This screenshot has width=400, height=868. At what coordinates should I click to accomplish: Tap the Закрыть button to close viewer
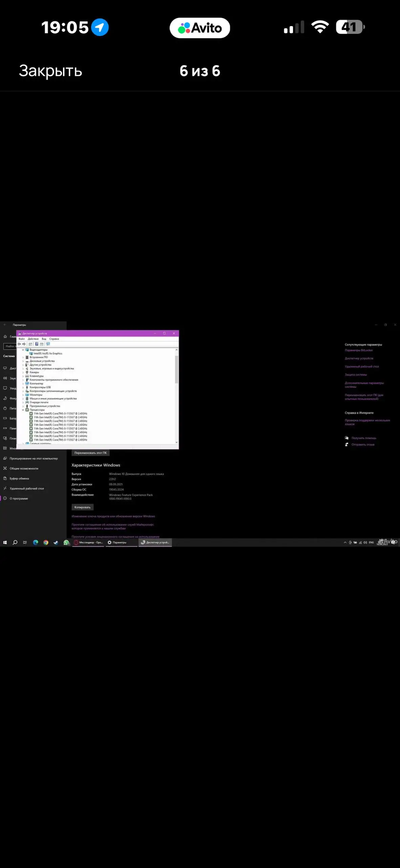click(x=50, y=71)
